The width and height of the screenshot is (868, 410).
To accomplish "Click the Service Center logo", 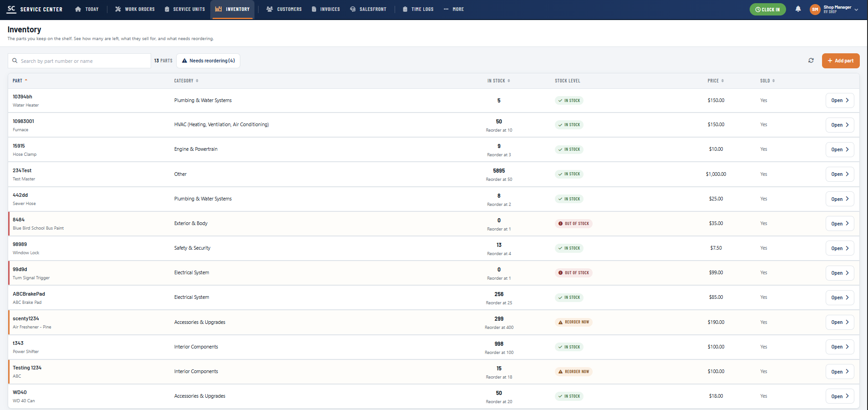I will pos(35,9).
